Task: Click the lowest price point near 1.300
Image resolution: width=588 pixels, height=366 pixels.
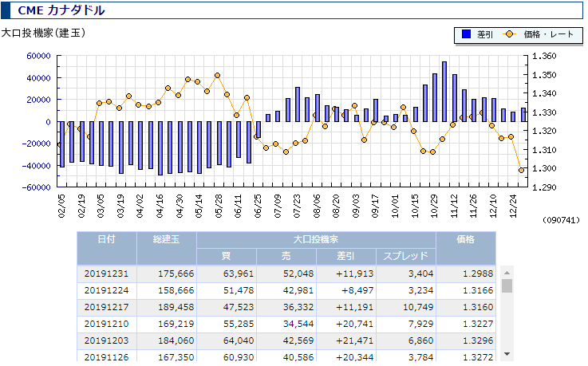Action: click(521, 171)
